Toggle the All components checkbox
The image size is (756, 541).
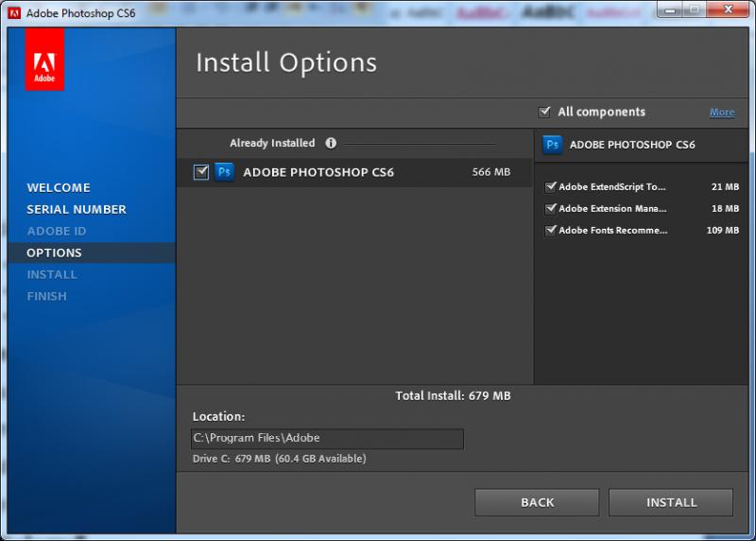(544, 112)
